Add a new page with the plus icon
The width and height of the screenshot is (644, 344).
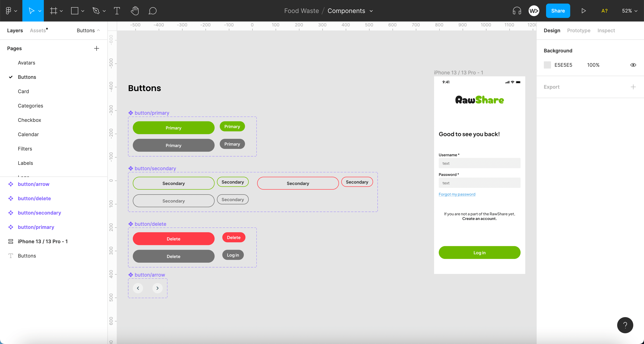coord(97,48)
